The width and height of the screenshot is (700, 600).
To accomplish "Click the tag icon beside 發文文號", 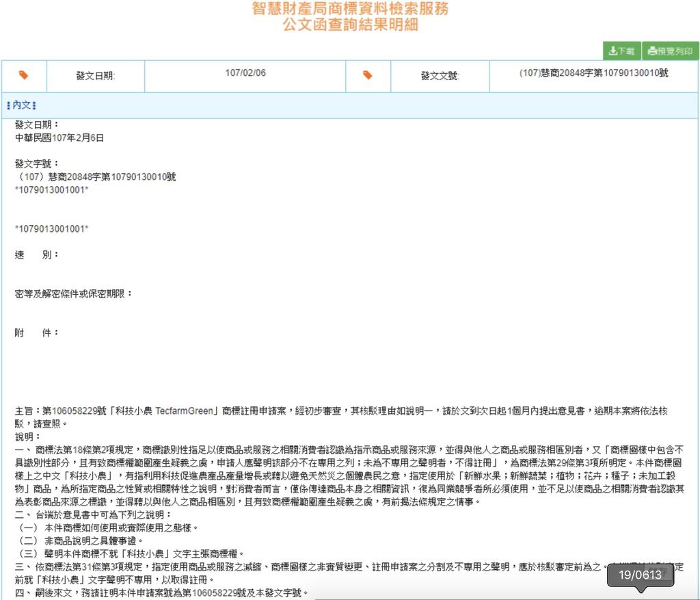I will (367, 75).
